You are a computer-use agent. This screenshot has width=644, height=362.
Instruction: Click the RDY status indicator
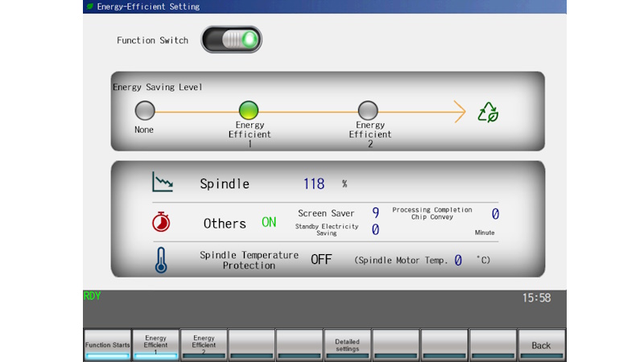92,296
